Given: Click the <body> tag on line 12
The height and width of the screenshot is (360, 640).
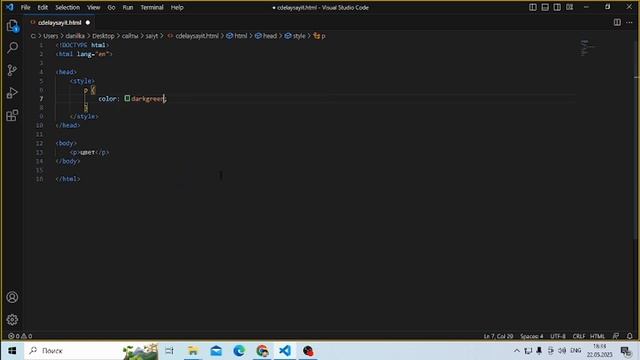Looking at the screenshot, I should click(66, 143).
